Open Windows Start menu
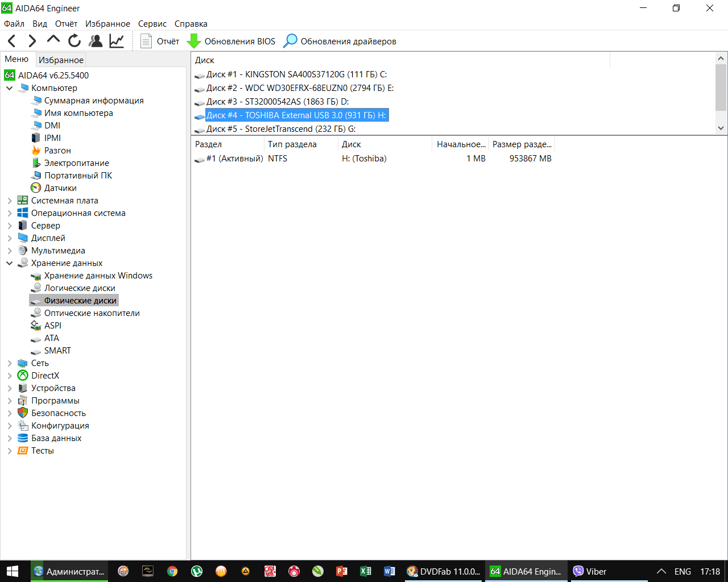Screen dimensions: 728x582 click(x=13, y=571)
